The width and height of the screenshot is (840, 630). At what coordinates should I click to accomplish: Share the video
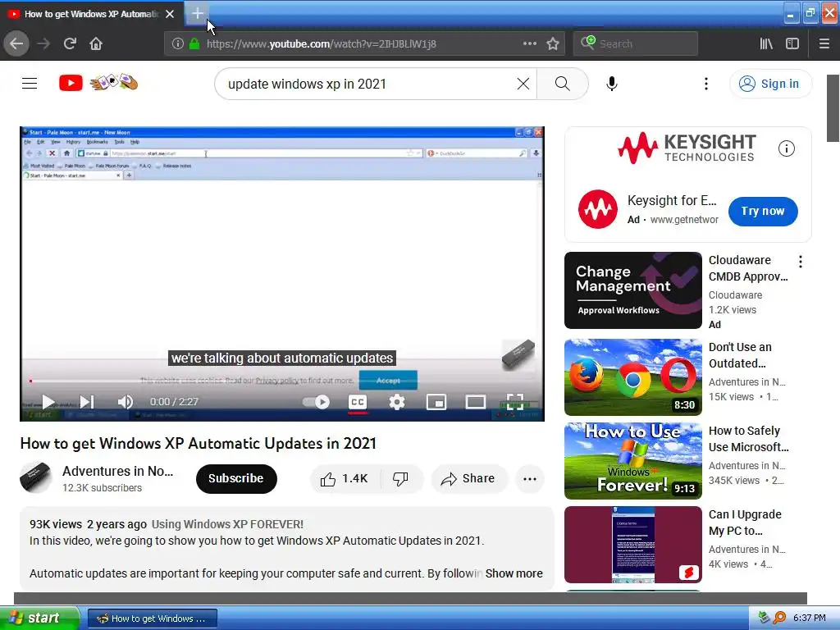coord(468,478)
